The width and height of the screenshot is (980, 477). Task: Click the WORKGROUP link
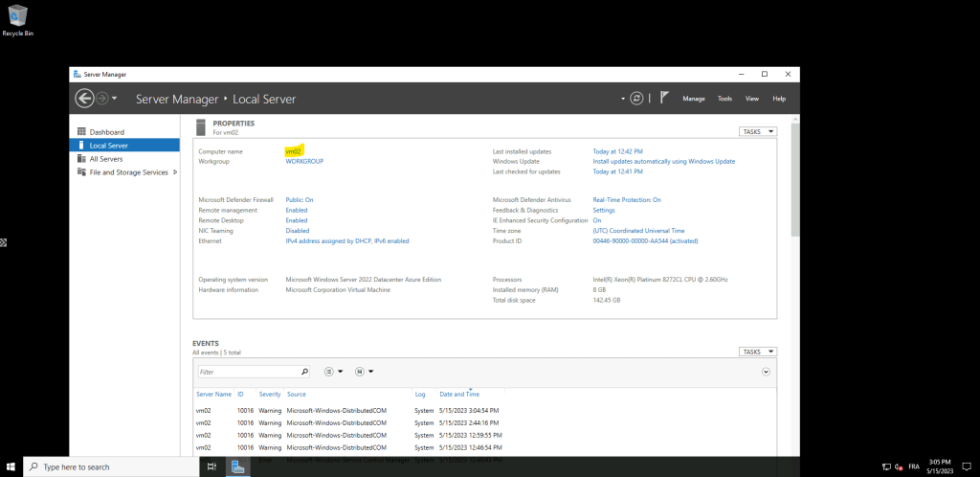point(304,161)
